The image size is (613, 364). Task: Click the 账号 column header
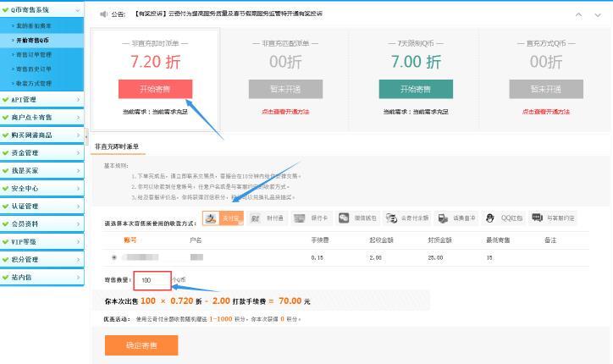point(130,240)
